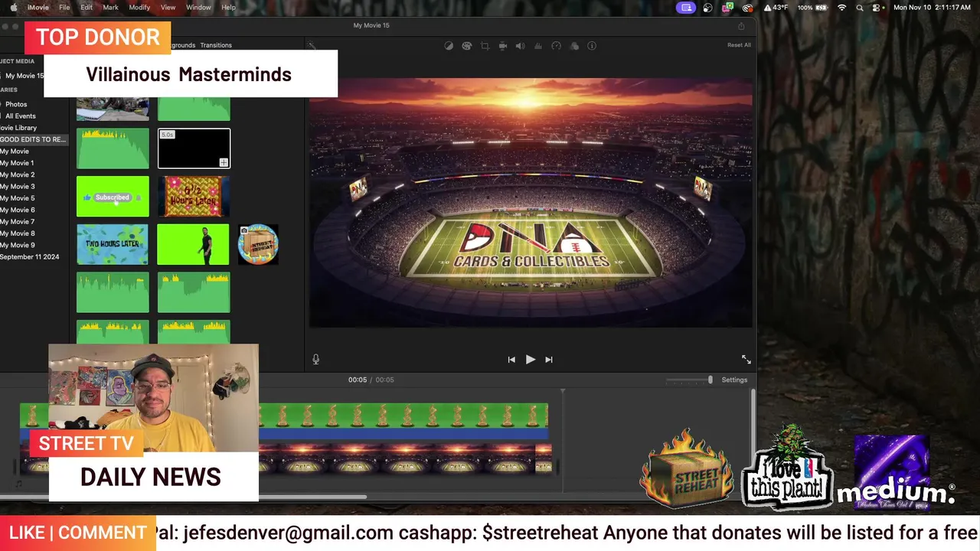Viewport: 980px width, 551px height.
Task: Select the My Movie 8 event
Action: pyautogui.click(x=17, y=233)
